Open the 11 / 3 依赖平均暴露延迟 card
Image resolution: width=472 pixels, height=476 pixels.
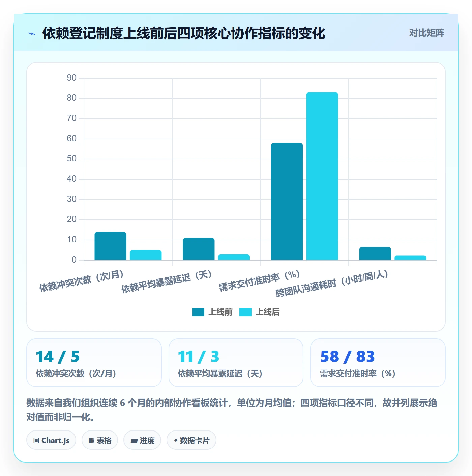(x=236, y=363)
